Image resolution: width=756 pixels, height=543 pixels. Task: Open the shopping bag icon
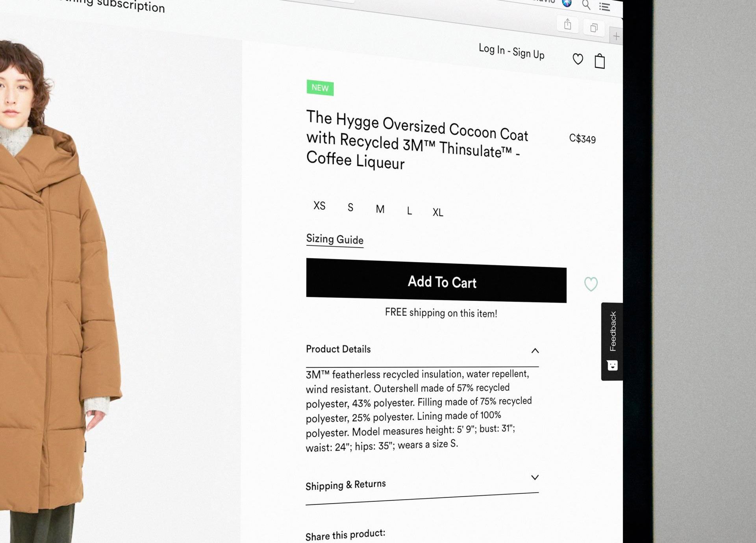(x=600, y=61)
